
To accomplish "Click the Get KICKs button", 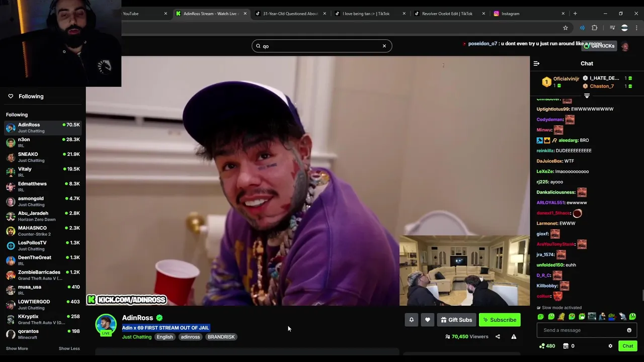I will click(x=599, y=46).
